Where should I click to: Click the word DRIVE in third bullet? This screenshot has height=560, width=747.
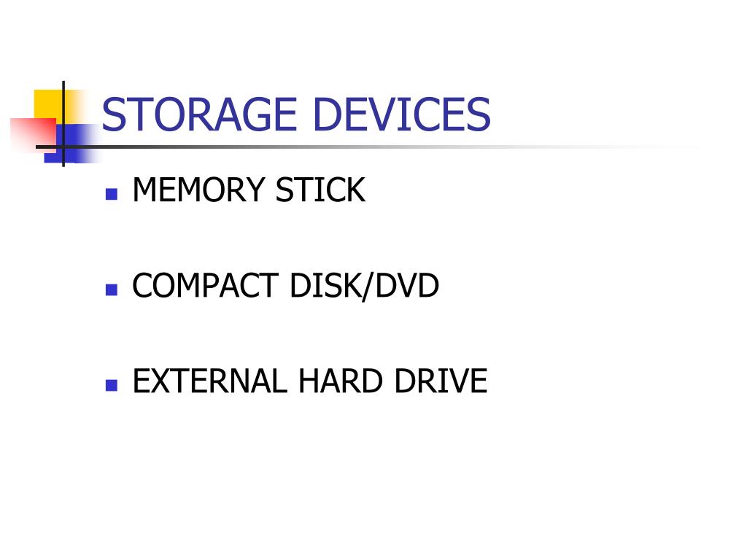(441, 381)
